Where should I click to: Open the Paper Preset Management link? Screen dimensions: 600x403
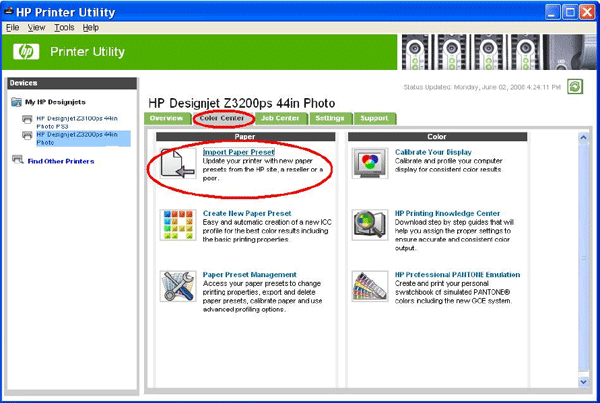point(249,274)
